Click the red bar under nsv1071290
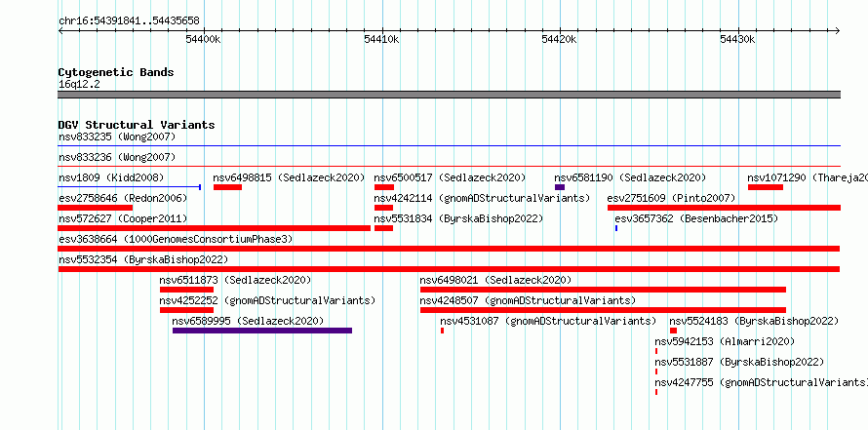This screenshot has height=430, width=868. coord(766,187)
